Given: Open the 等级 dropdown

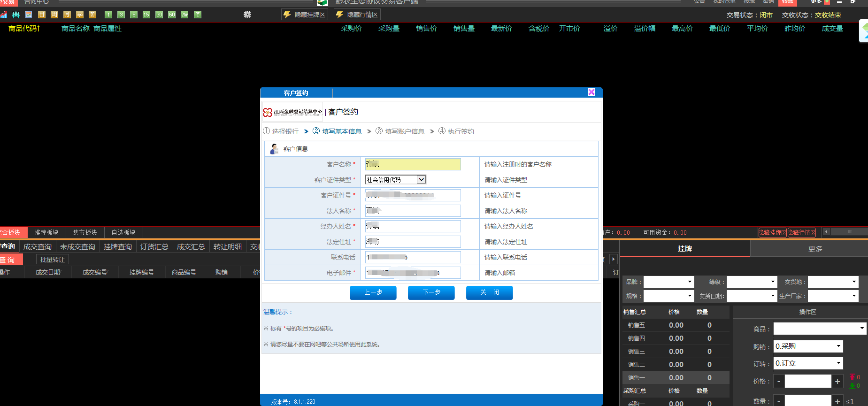Looking at the screenshot, I should coord(752,282).
